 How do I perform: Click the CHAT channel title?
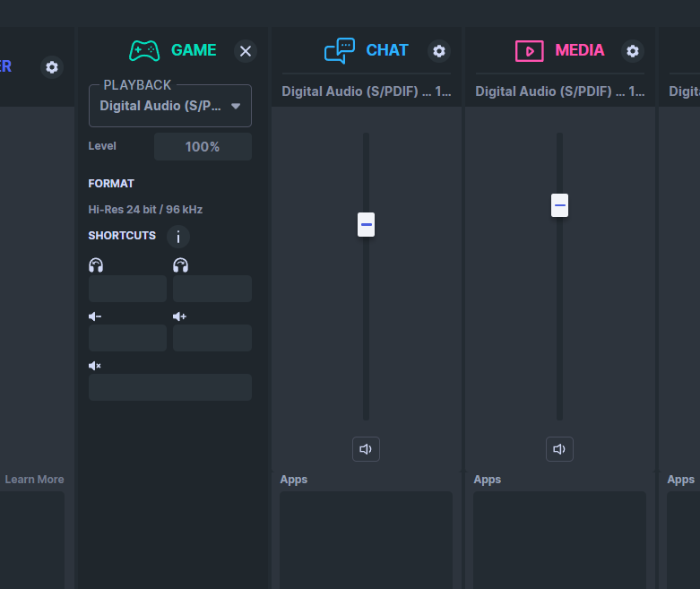(387, 50)
